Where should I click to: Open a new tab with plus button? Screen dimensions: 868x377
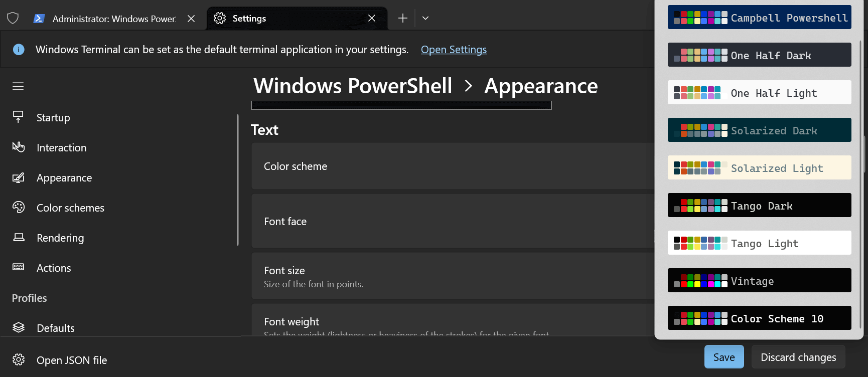pyautogui.click(x=403, y=18)
